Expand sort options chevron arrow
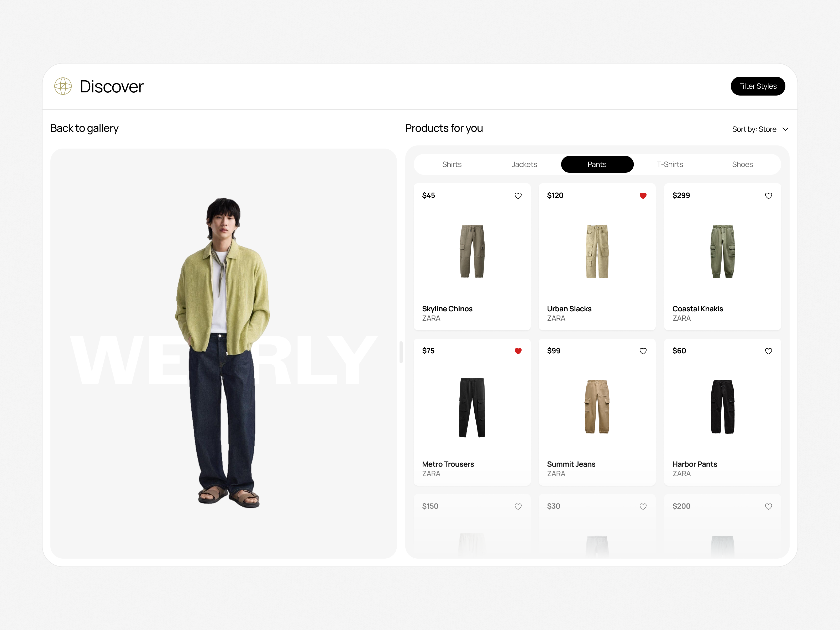This screenshot has width=840, height=630. coord(785,129)
